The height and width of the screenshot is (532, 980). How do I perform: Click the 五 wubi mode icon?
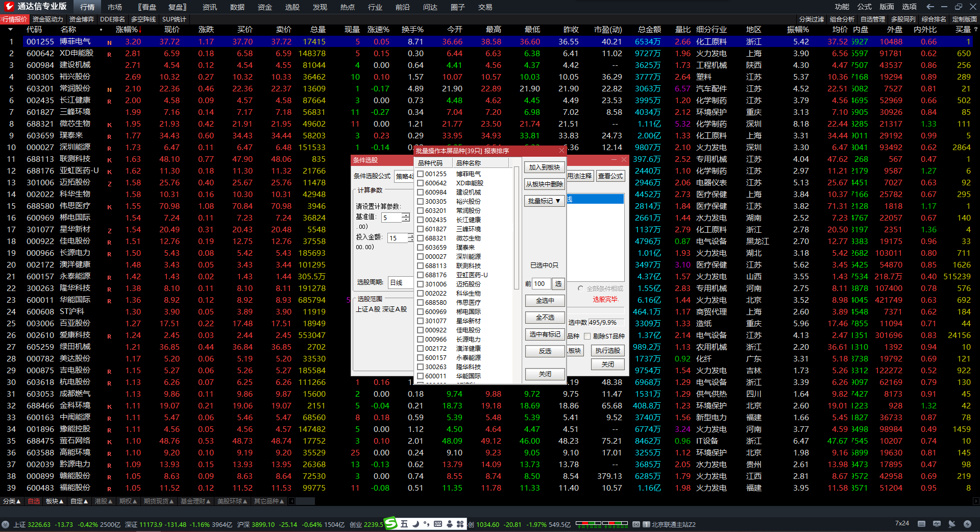coord(404,524)
